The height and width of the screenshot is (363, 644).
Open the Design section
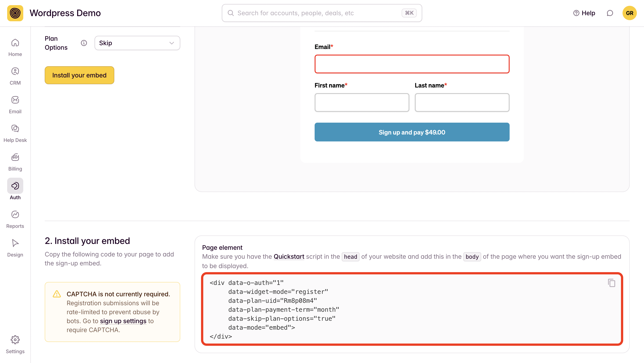coord(15,248)
